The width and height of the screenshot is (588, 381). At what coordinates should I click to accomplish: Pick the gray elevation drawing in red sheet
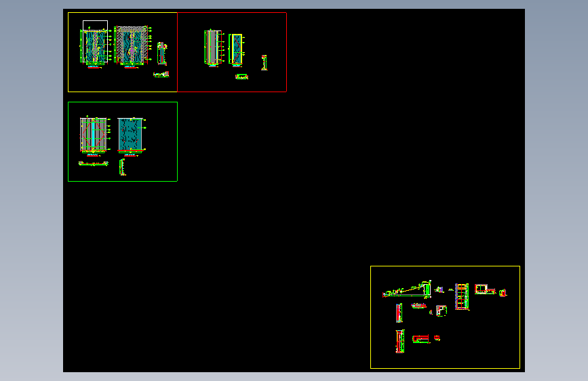(214, 47)
